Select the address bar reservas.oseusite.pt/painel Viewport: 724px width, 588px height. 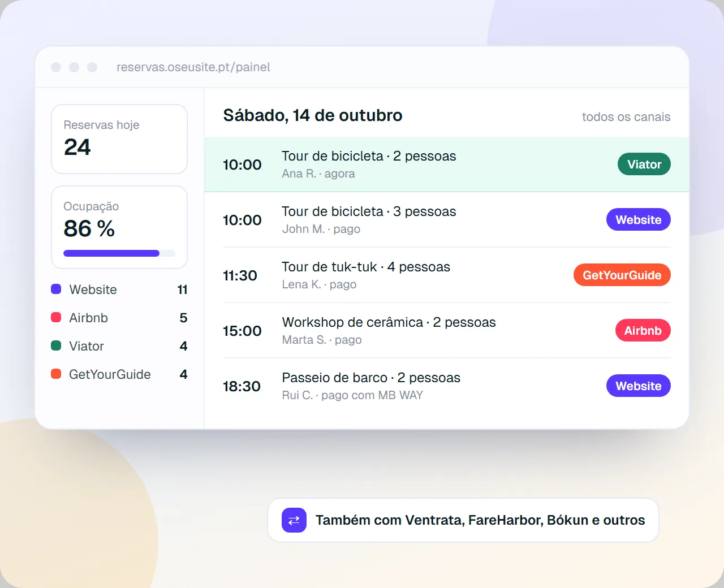pyautogui.click(x=193, y=67)
